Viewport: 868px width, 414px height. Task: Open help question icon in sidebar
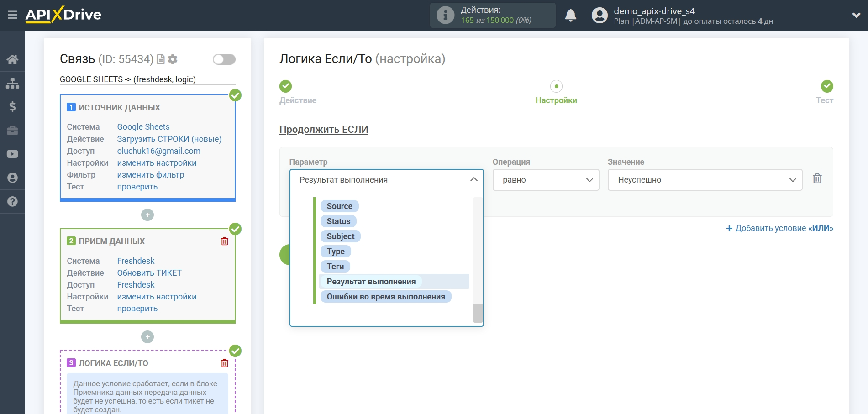12,201
